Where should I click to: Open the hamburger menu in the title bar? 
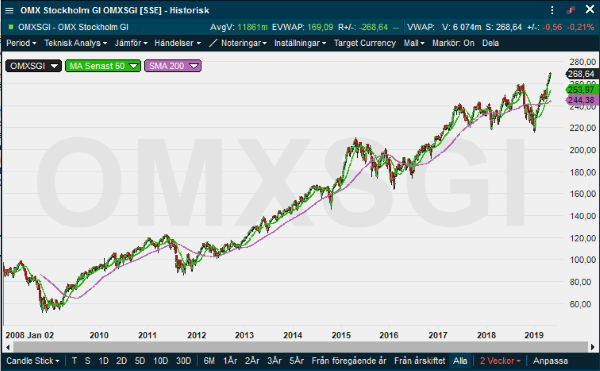tap(9, 10)
